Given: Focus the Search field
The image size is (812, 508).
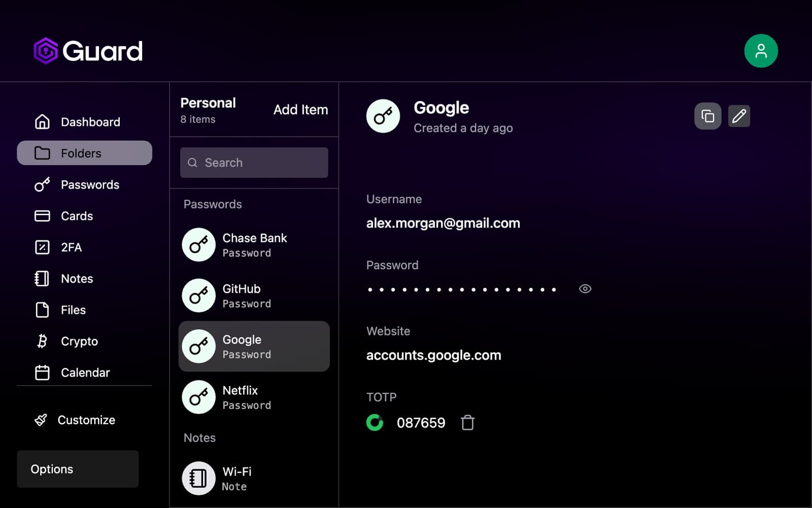Looking at the screenshot, I should click(x=254, y=163).
